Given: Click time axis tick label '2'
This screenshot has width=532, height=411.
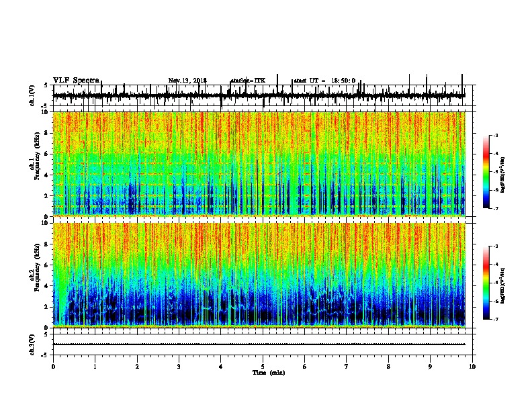Looking at the screenshot, I should (x=137, y=366).
